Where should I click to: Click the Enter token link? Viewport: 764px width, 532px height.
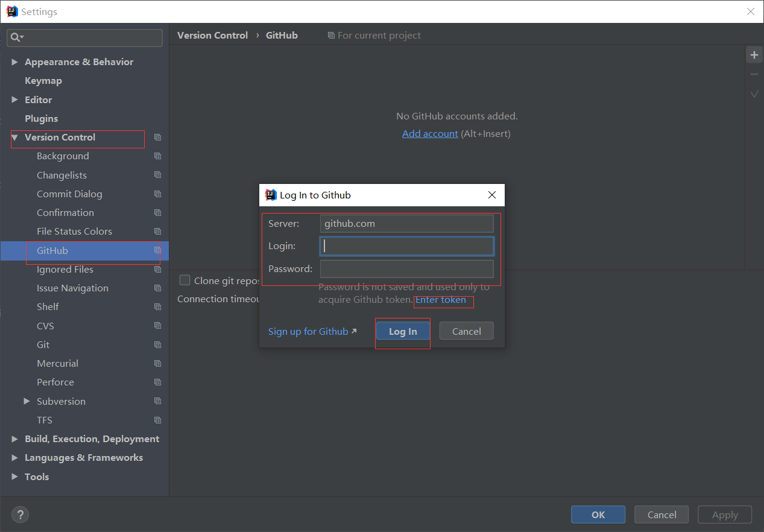pos(441,300)
